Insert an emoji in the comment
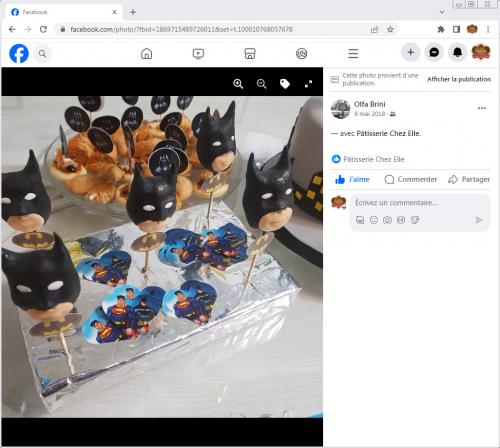Viewport: 500px width, 448px height. coord(374,220)
